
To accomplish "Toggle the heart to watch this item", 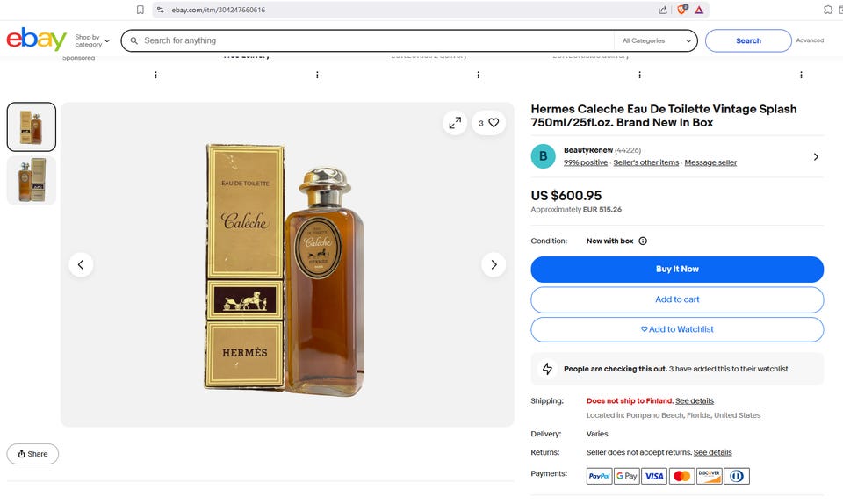I will click(x=494, y=123).
